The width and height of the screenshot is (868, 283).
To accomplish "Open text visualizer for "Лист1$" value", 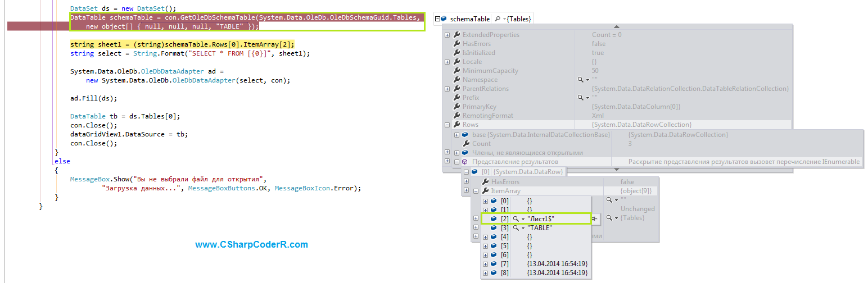I will [x=516, y=218].
